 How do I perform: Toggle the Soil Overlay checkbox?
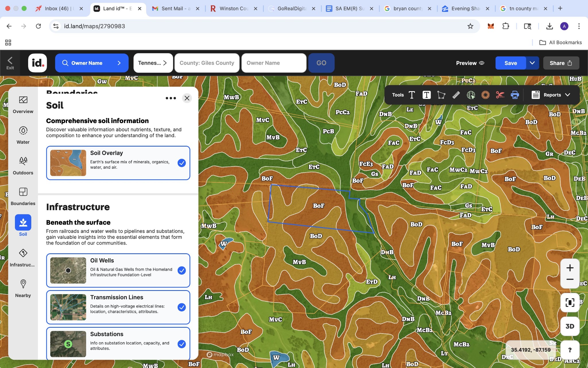click(x=181, y=163)
